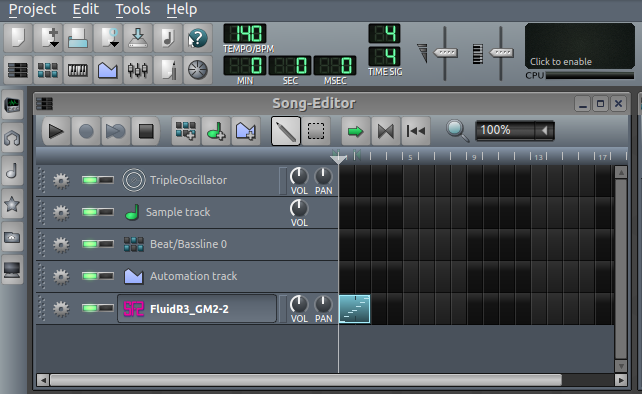The height and width of the screenshot is (394, 642).
Task: Record samples from audio device
Action: coord(86,131)
